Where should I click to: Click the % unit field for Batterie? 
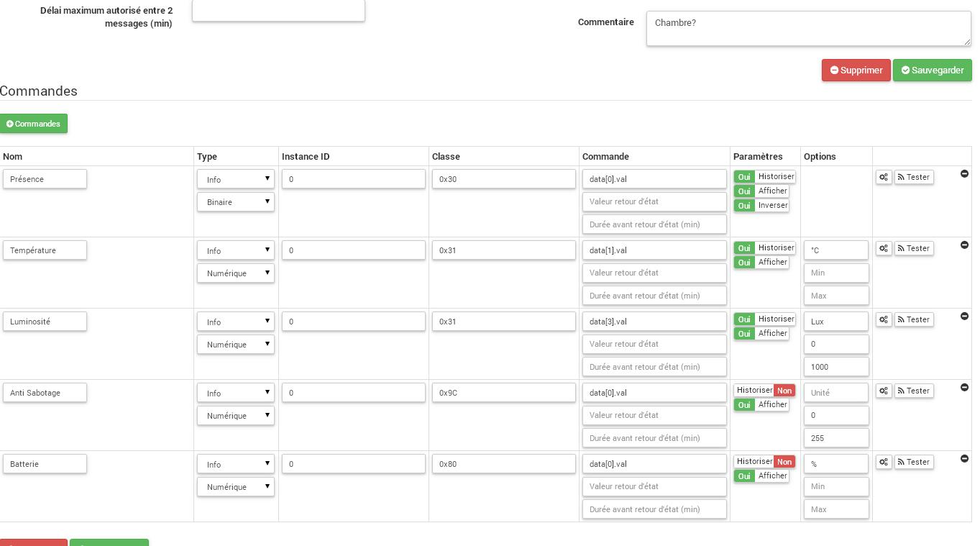pos(836,464)
